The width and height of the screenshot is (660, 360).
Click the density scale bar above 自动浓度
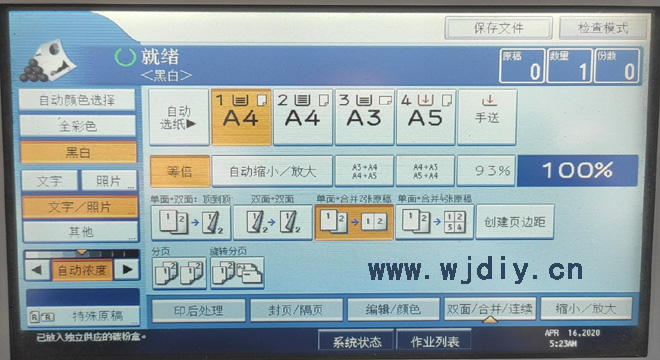tap(82, 254)
